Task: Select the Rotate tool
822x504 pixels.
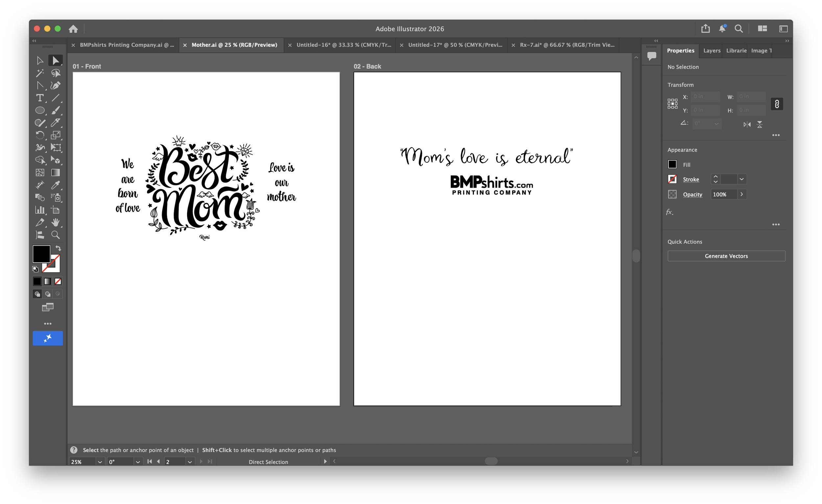Action: 40,135
